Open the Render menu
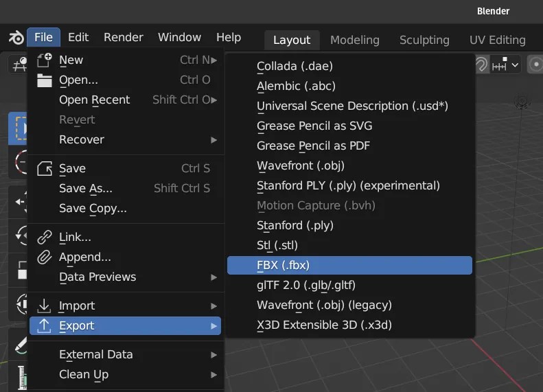This screenshot has height=392, width=543. coord(124,37)
